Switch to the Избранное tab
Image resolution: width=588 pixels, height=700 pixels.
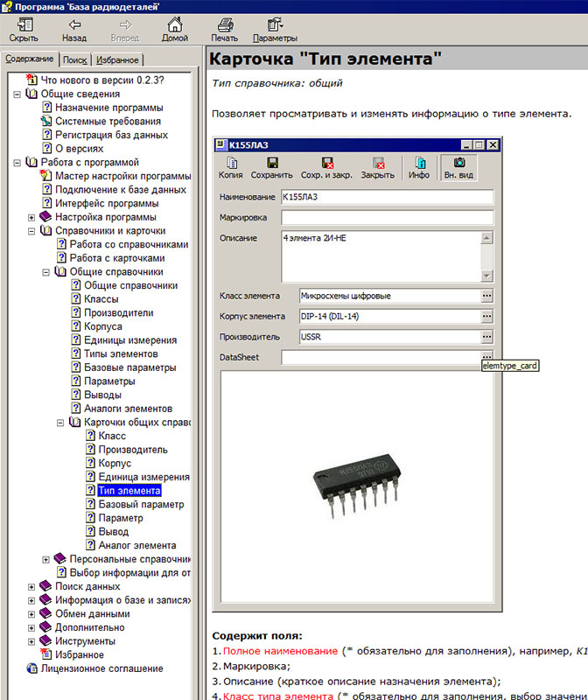117,59
